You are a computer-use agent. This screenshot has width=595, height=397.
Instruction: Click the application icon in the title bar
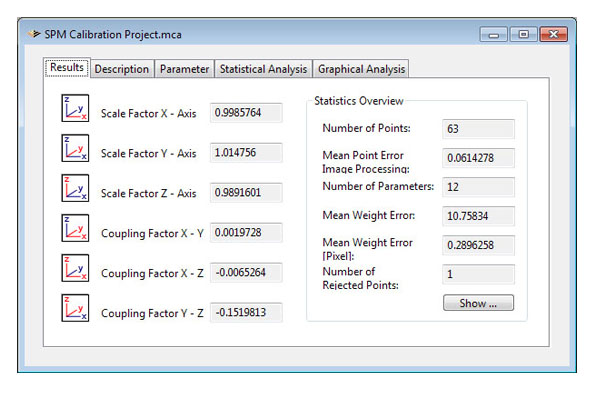(x=34, y=34)
